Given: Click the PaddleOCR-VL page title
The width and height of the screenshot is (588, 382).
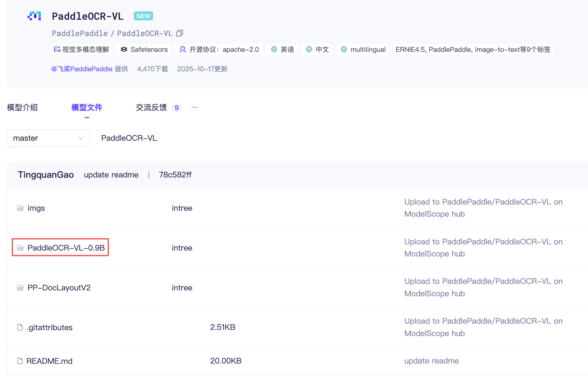Looking at the screenshot, I should (88, 16).
